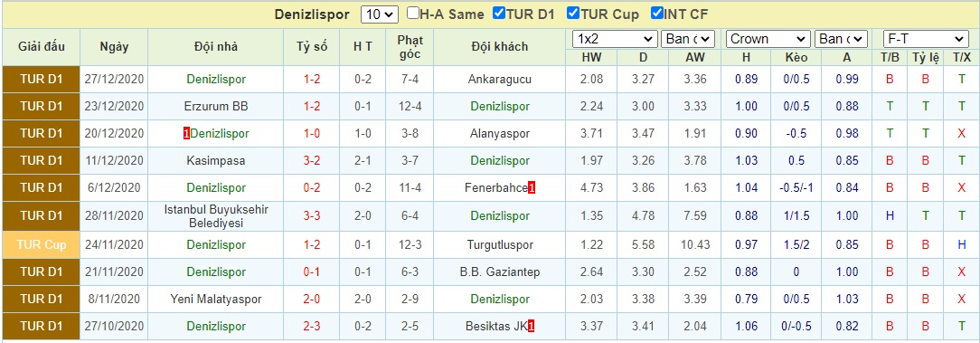Expand the 1x2 odds type dropdown

tap(615, 39)
